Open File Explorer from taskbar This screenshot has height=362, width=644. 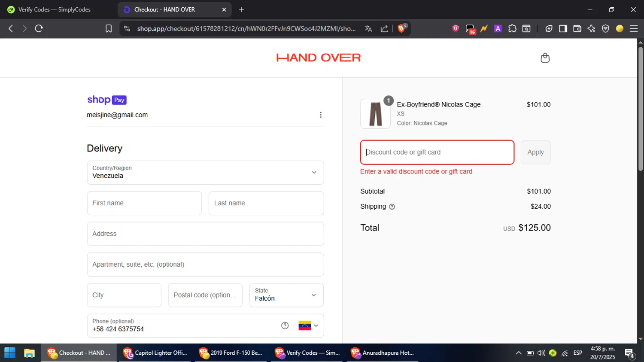coord(29,353)
